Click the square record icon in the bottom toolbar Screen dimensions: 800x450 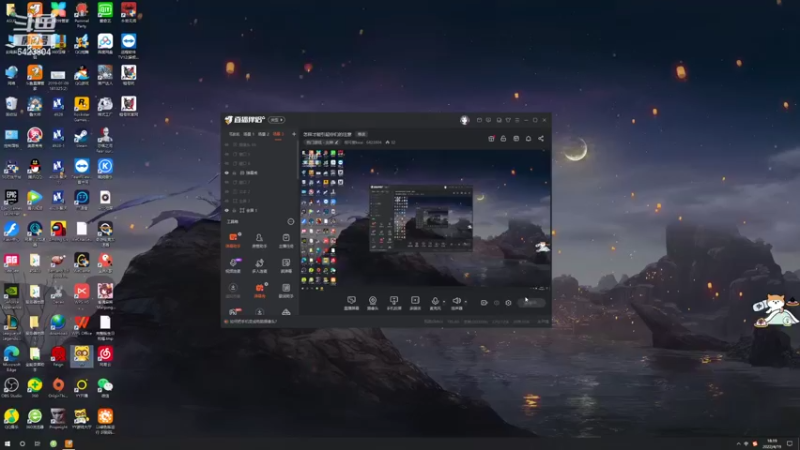pos(415,303)
